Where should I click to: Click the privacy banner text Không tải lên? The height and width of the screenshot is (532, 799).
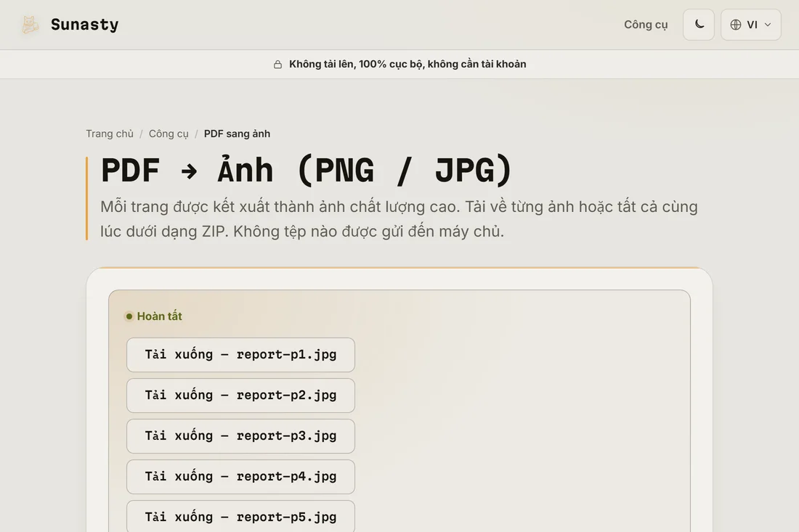pyautogui.click(x=321, y=64)
